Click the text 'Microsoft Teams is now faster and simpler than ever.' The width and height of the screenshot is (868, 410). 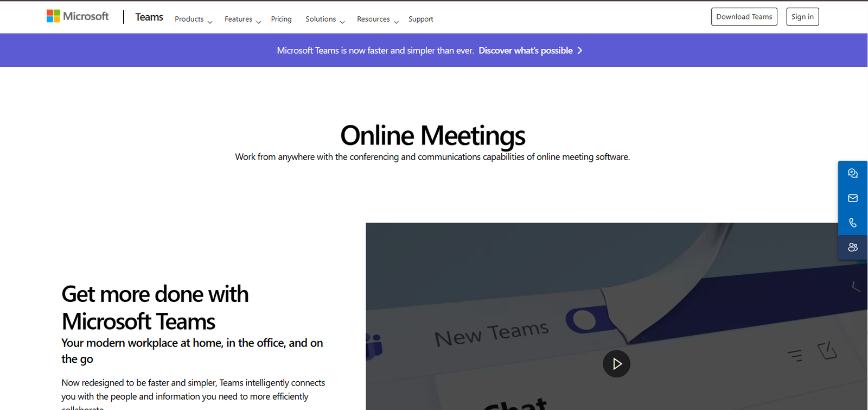click(375, 51)
